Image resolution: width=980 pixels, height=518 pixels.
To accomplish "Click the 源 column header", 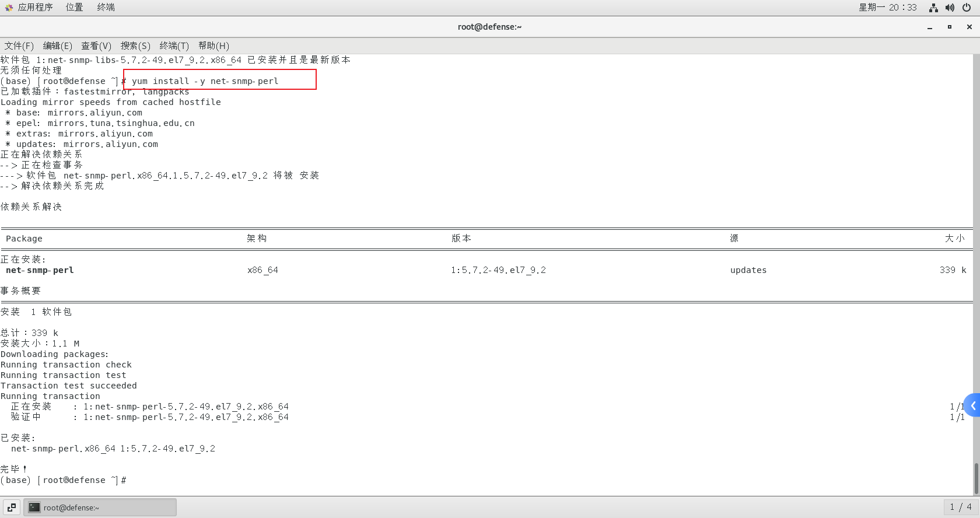I will 734,238.
